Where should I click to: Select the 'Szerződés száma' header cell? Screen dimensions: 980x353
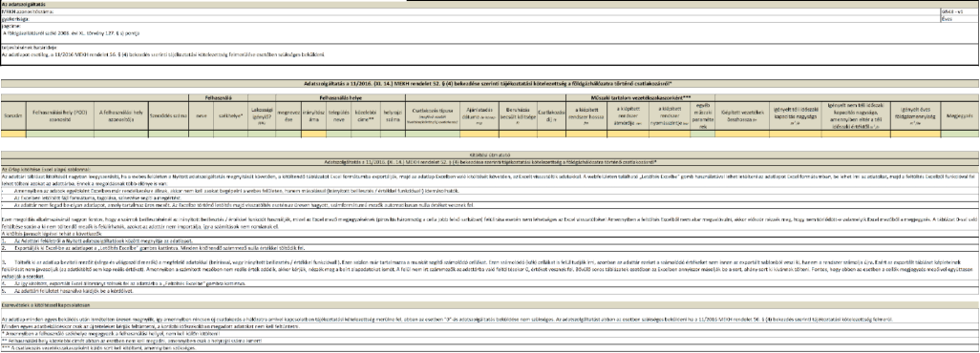click(x=168, y=114)
